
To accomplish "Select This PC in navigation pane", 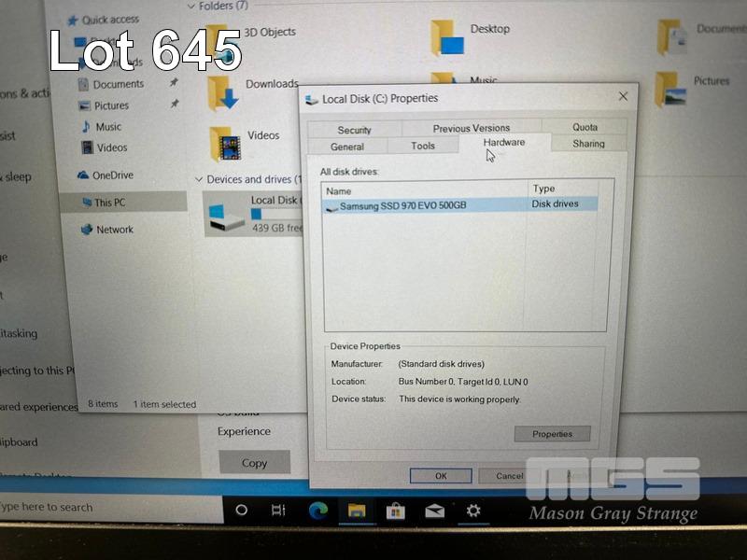I will tap(109, 203).
